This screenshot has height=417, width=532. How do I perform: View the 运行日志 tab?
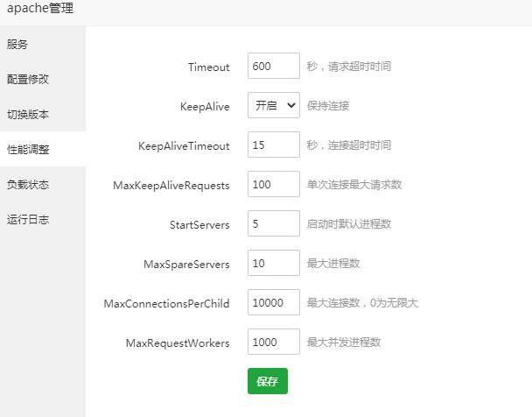click(x=42, y=219)
